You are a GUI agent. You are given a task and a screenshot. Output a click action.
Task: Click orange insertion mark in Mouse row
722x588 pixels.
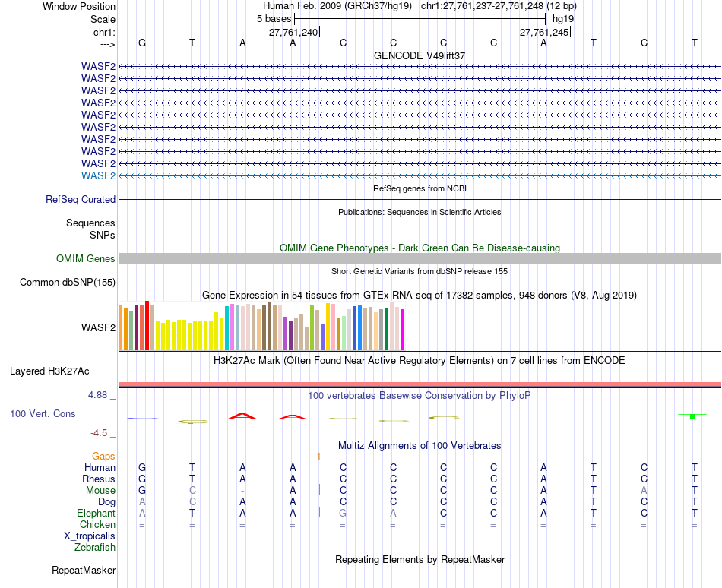(319, 489)
